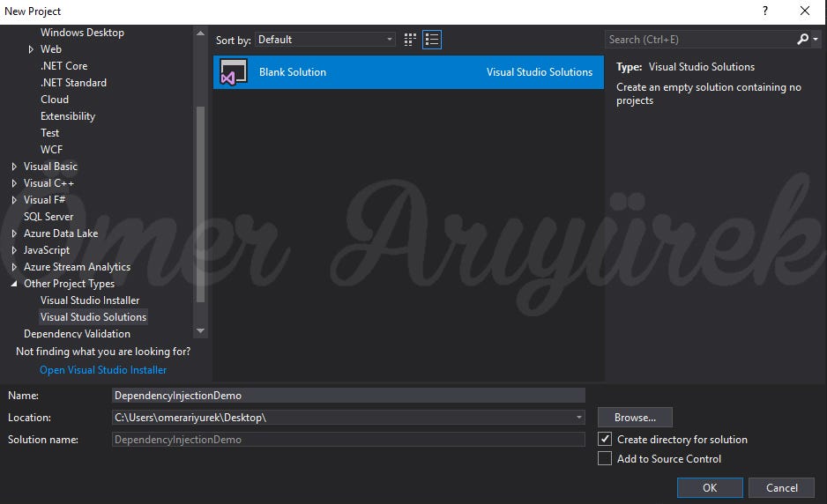The image size is (827, 504).
Task: Select SQL Server in the tree
Action: click(48, 217)
